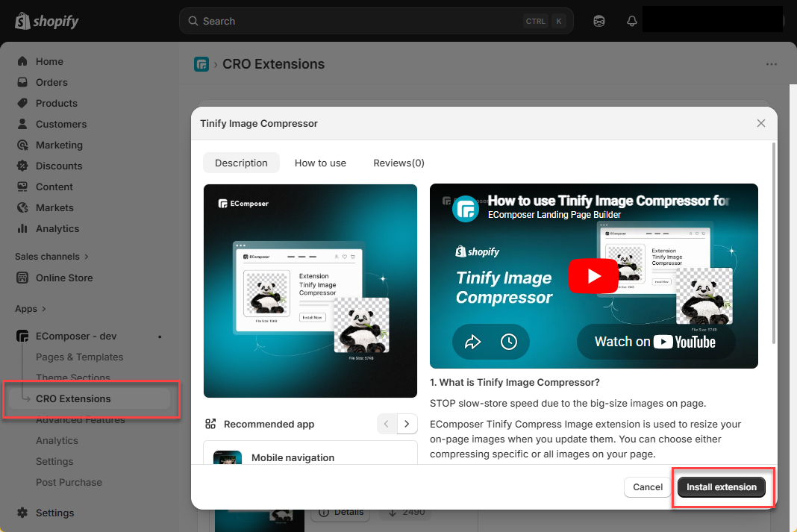Open the Reviews(0) tab
Image resolution: width=797 pixels, height=532 pixels.
tap(398, 163)
